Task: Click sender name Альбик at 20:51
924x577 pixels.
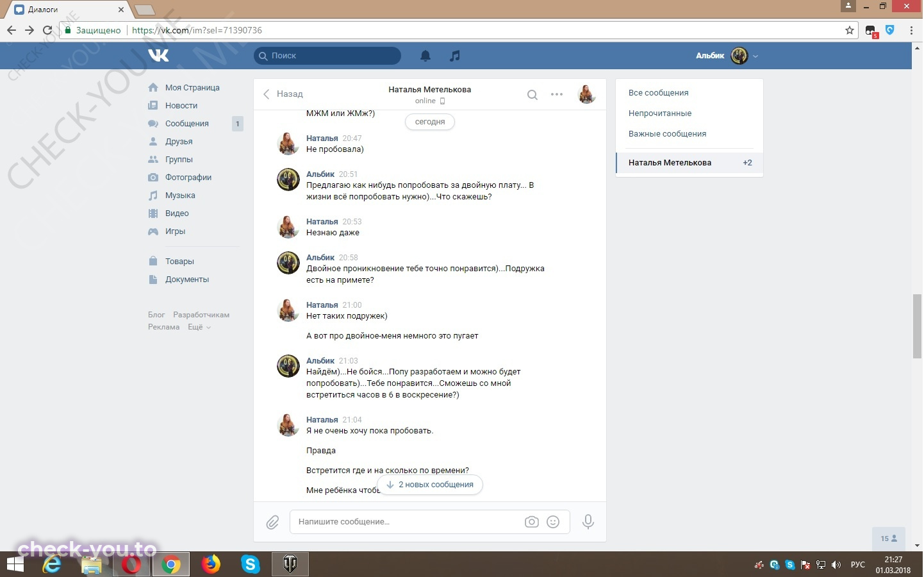Action: tap(320, 174)
